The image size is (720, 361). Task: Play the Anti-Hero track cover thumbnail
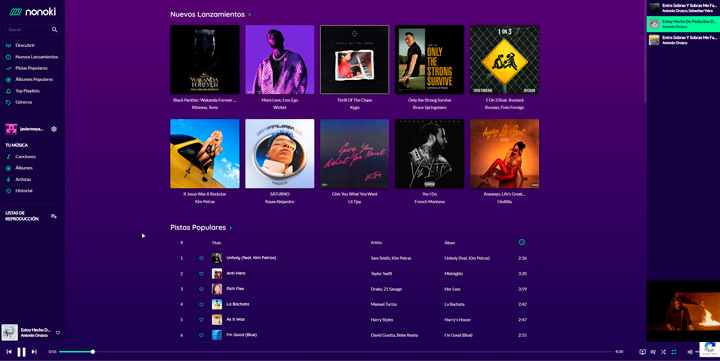[x=217, y=274]
